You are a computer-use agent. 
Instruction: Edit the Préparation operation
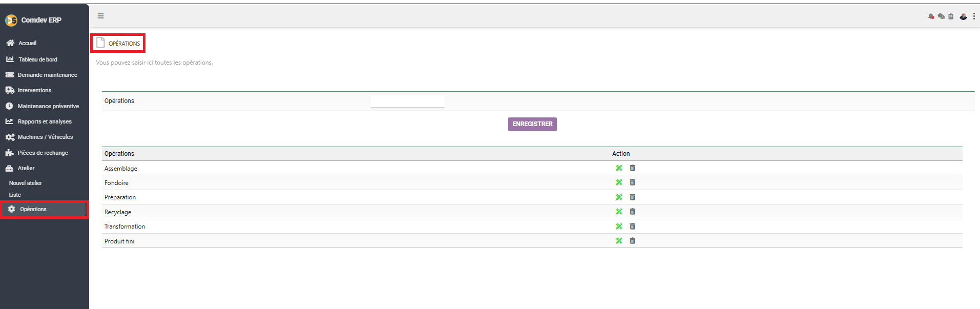(x=619, y=197)
